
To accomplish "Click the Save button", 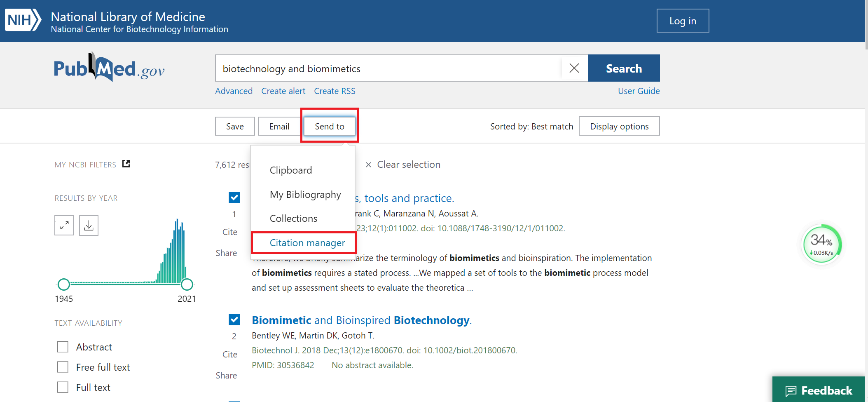I will [235, 126].
